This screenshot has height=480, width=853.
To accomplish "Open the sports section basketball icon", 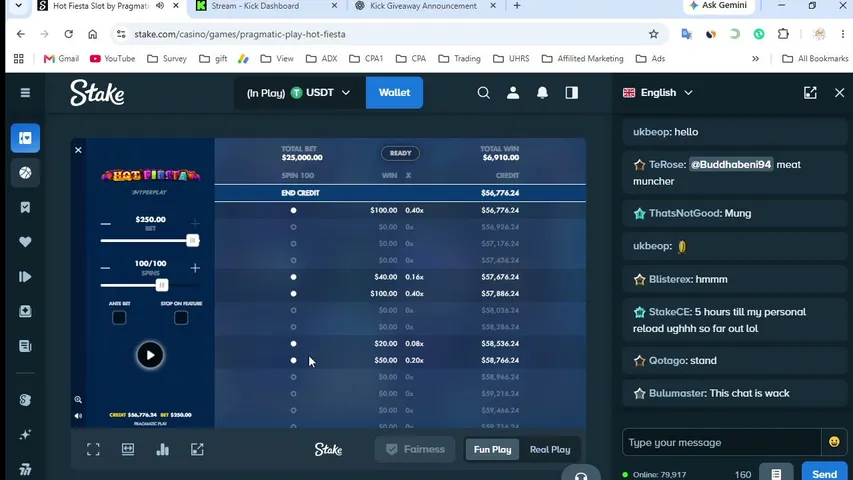I will tap(25, 173).
